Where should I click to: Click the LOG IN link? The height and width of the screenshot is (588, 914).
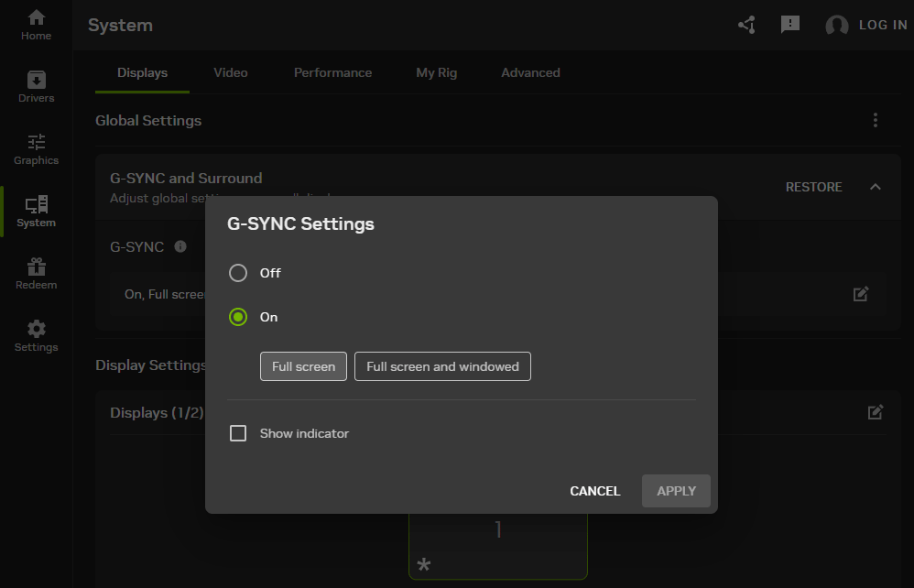[883, 25]
